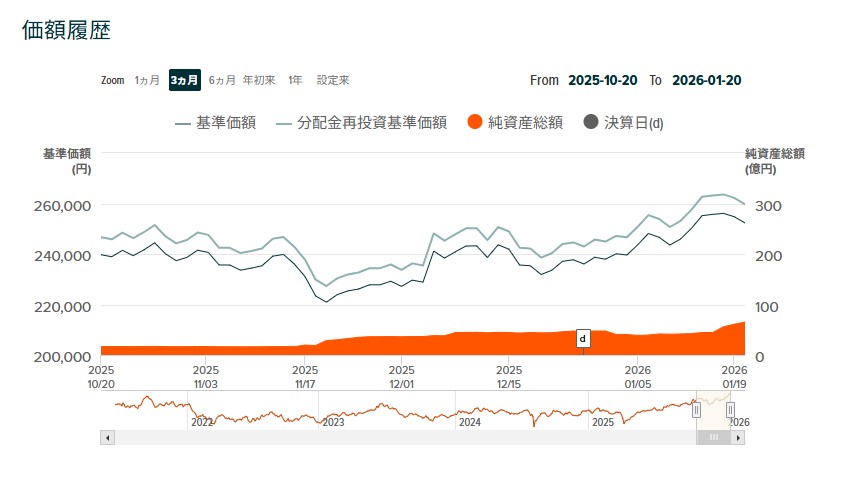Screen dimensions: 853x488
Task: Open the To date field 2026-01-20
Action: point(706,80)
